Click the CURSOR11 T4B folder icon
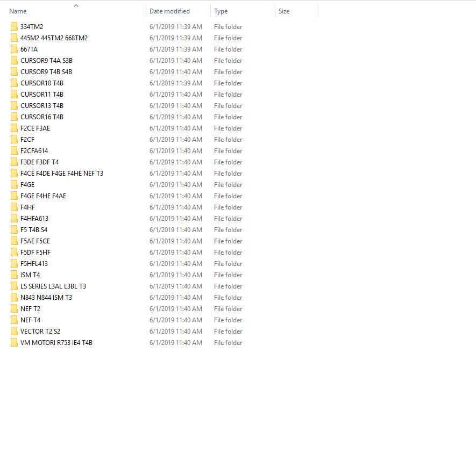The height and width of the screenshot is (454, 476). 14,95
